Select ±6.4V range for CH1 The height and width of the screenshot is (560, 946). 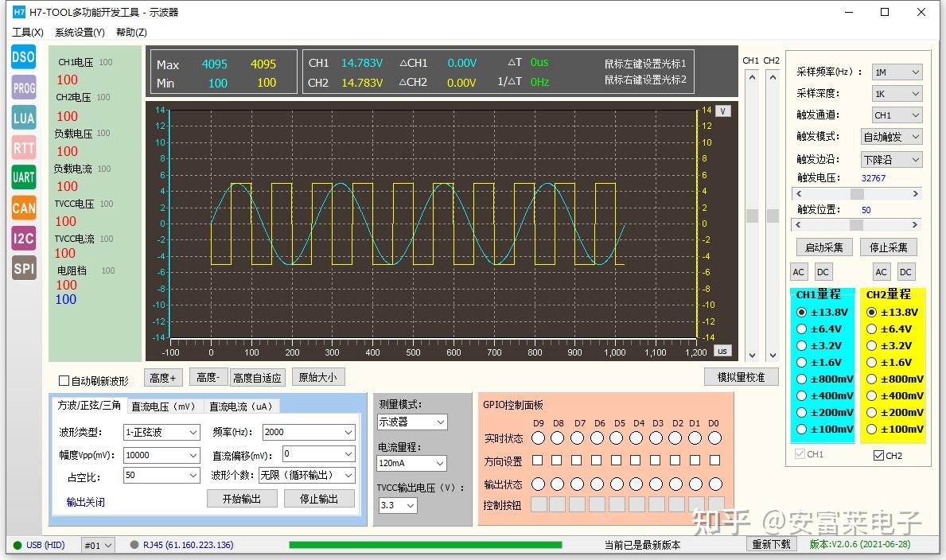(802, 329)
